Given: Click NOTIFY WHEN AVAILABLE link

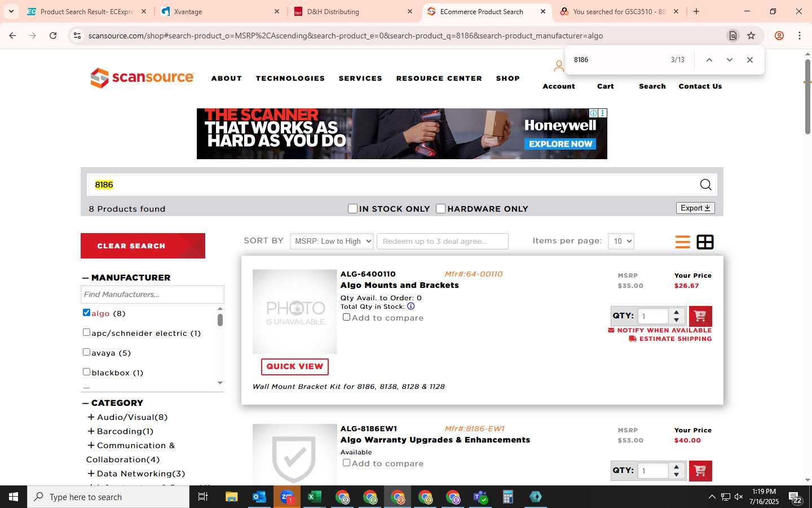Looking at the screenshot, I should pos(660,330).
